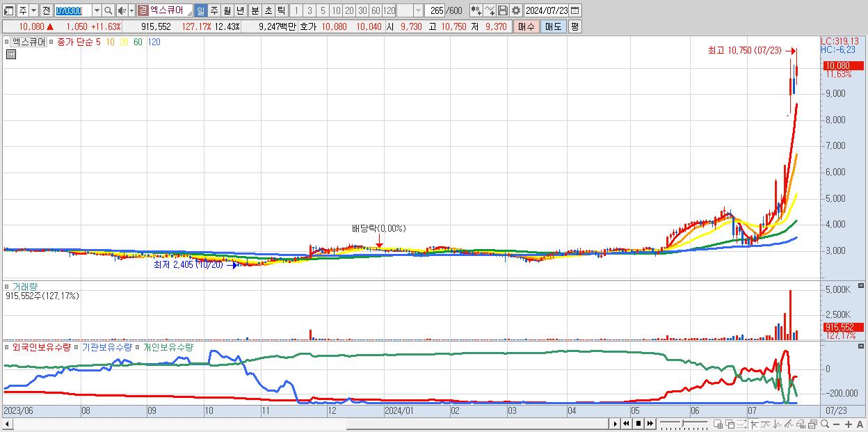Select the 3 interval button

click(310, 10)
